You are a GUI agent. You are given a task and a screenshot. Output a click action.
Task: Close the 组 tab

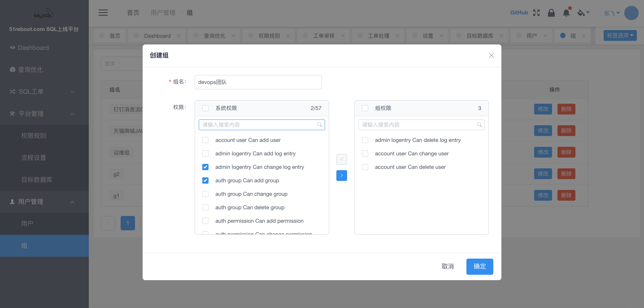click(x=583, y=36)
